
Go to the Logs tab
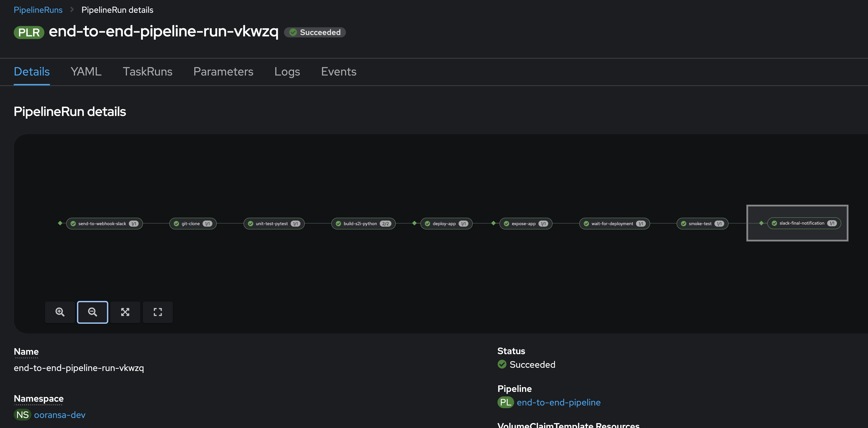tap(287, 71)
